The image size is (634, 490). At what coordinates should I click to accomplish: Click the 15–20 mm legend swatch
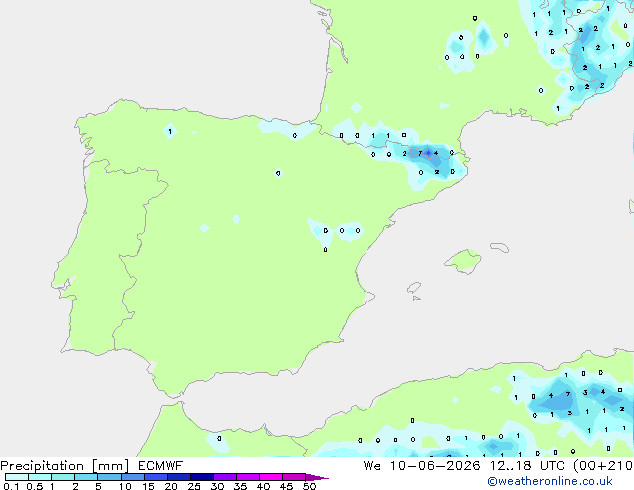point(155,477)
